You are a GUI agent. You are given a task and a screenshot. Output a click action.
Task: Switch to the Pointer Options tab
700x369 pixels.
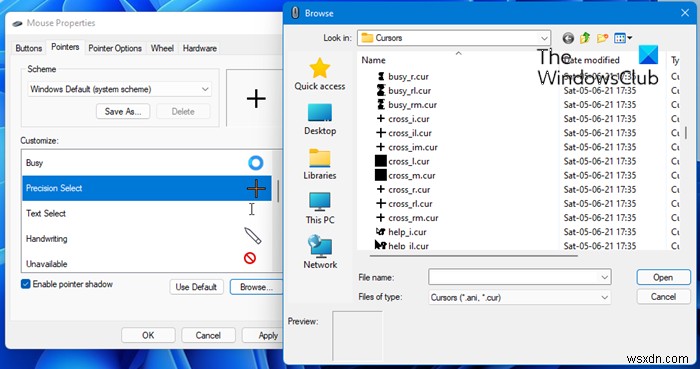[115, 48]
